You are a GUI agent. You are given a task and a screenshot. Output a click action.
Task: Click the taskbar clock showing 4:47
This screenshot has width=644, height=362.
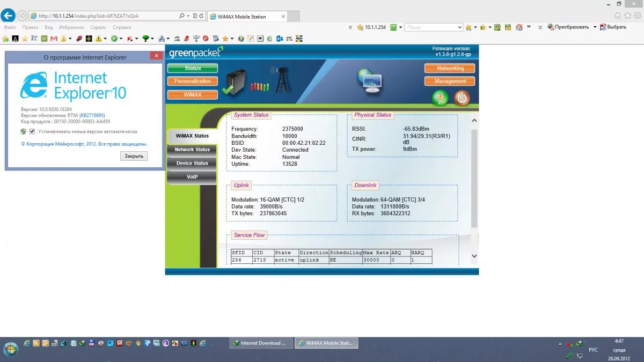coord(619,349)
